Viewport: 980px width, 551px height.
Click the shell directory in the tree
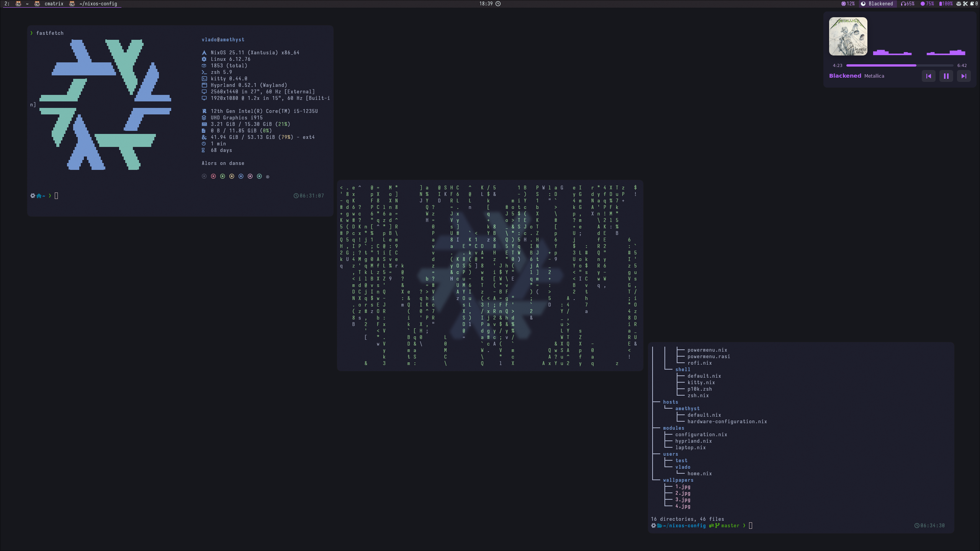(x=683, y=370)
